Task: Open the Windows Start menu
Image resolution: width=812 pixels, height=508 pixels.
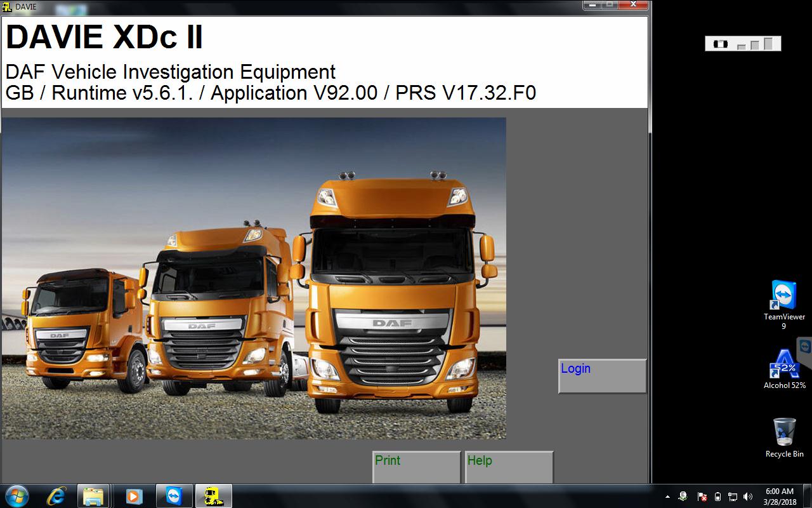Action: [16, 496]
